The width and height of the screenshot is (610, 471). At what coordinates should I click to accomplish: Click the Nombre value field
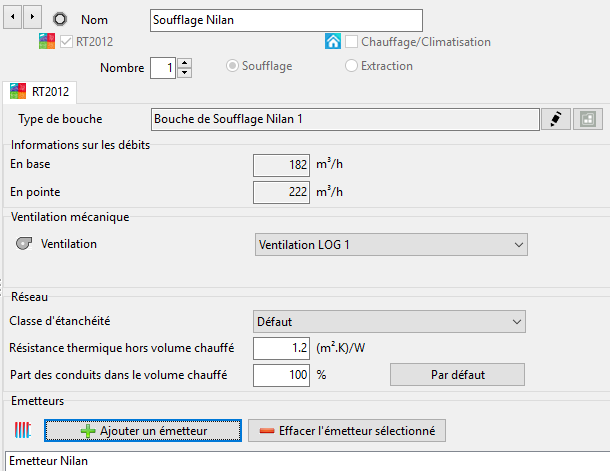coord(163,68)
